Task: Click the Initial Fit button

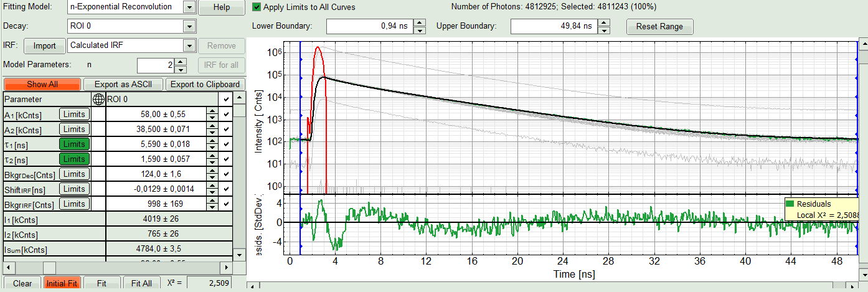Action: (x=62, y=283)
